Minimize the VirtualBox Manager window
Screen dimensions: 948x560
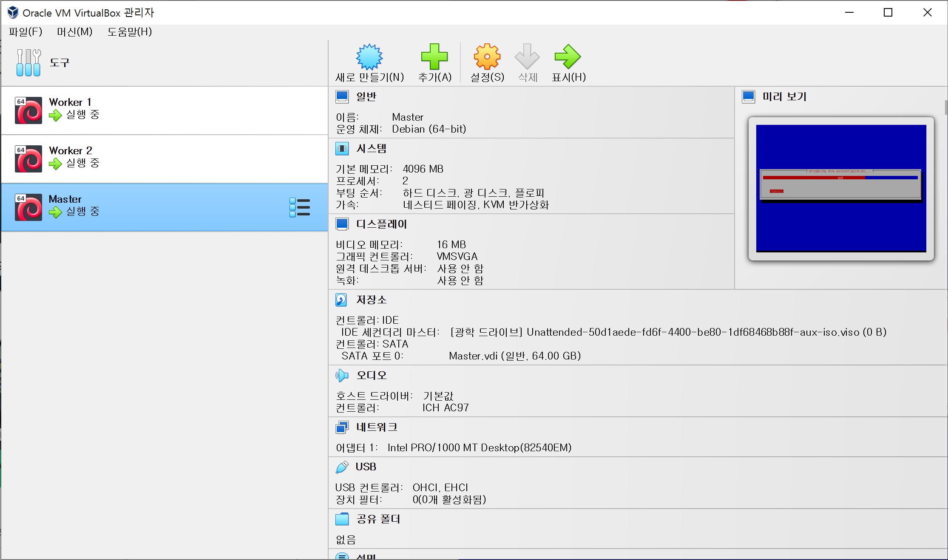pos(849,13)
